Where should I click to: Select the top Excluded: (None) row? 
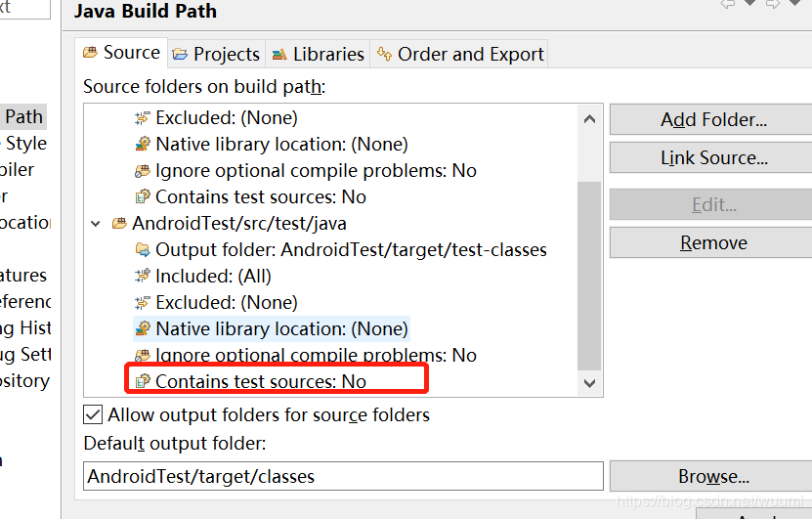227,118
